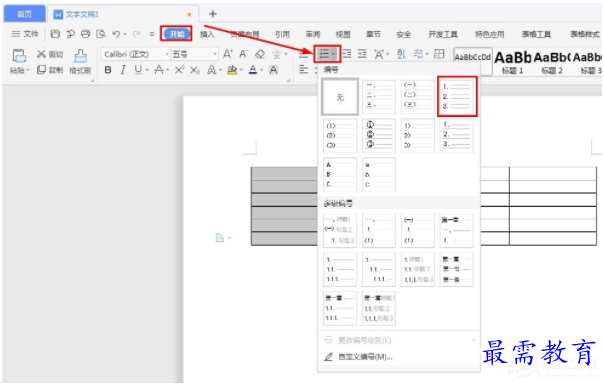The height and width of the screenshot is (384, 604).
Task: Toggle character shading A icon
Action: [273, 70]
